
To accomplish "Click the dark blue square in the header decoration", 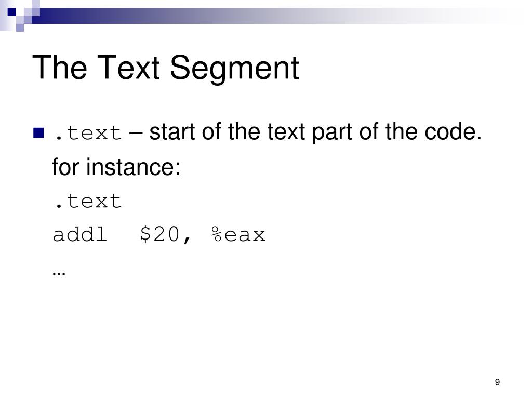I will 11,12.
